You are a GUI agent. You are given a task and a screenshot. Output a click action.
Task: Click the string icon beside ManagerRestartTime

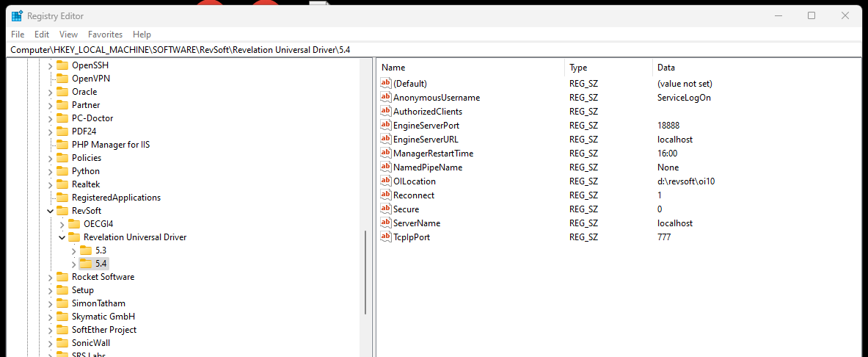click(386, 153)
